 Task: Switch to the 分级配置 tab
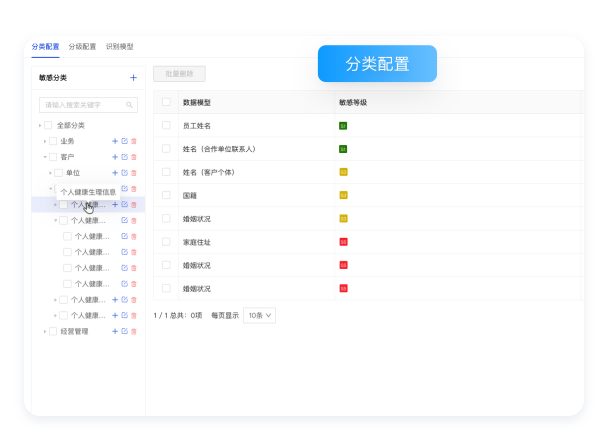(82, 46)
